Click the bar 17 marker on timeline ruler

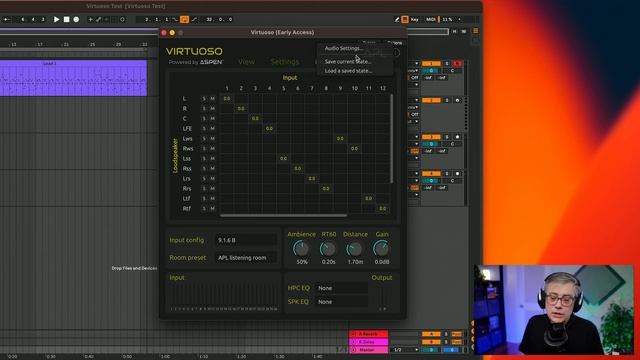point(40,44)
